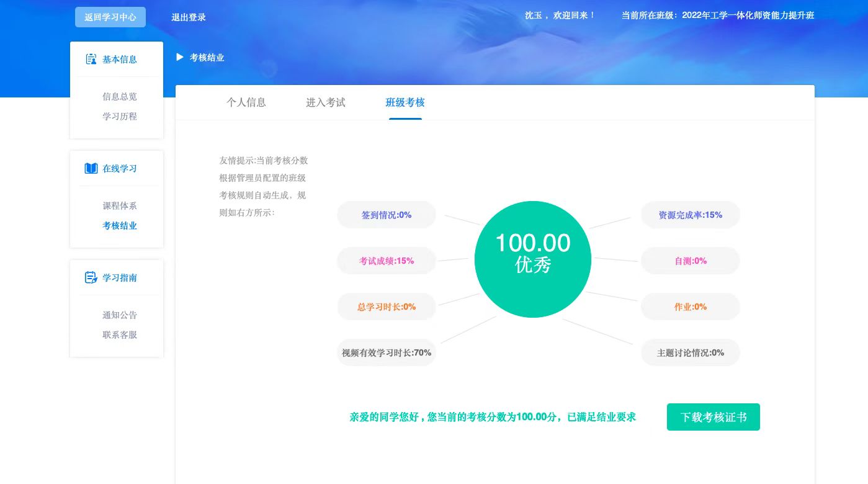Click the 视频有效学习时长:70% pill
Screen dimensions: 868x484
click(x=387, y=352)
